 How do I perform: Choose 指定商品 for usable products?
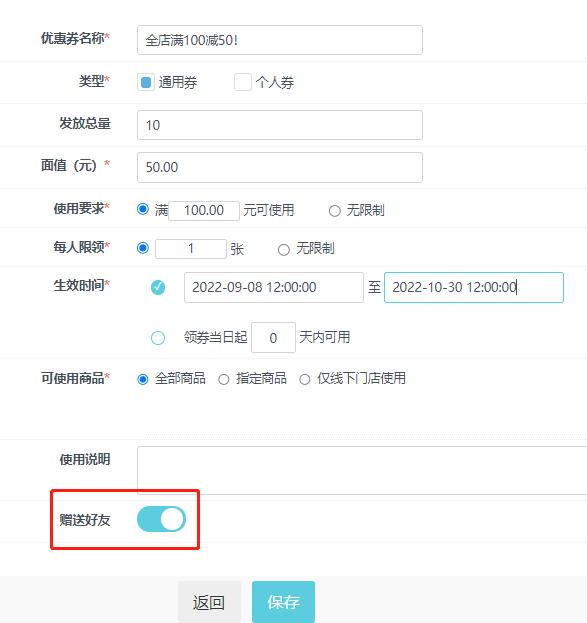(224, 379)
